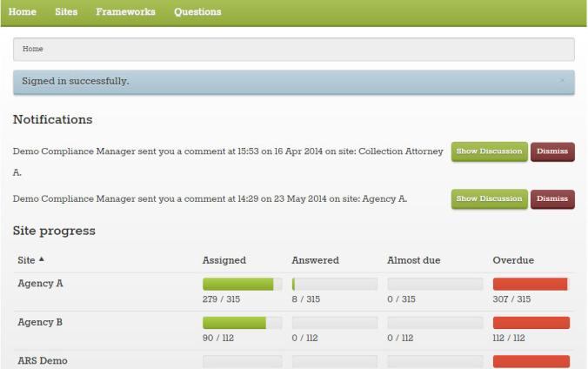Go to the Frameworks navigation item
The image size is (588, 369).
[x=125, y=12]
